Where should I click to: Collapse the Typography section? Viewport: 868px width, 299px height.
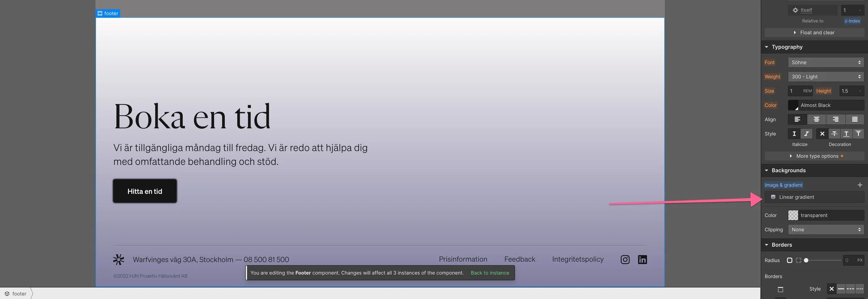click(x=766, y=47)
